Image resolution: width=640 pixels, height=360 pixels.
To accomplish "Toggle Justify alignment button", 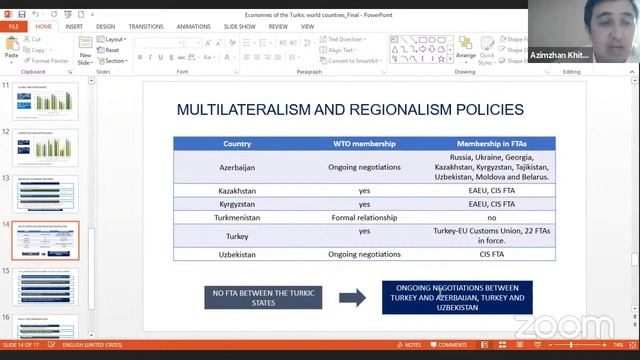I will click(x=278, y=58).
